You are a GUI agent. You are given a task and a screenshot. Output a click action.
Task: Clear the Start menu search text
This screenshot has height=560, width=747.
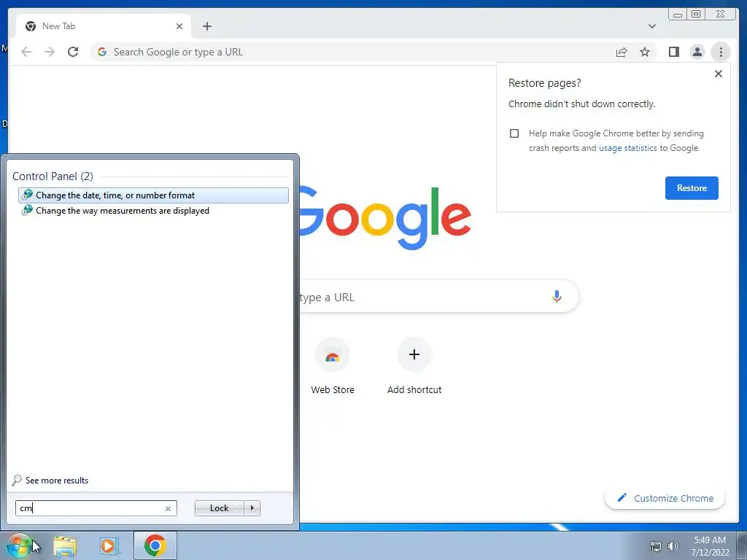[x=168, y=508]
